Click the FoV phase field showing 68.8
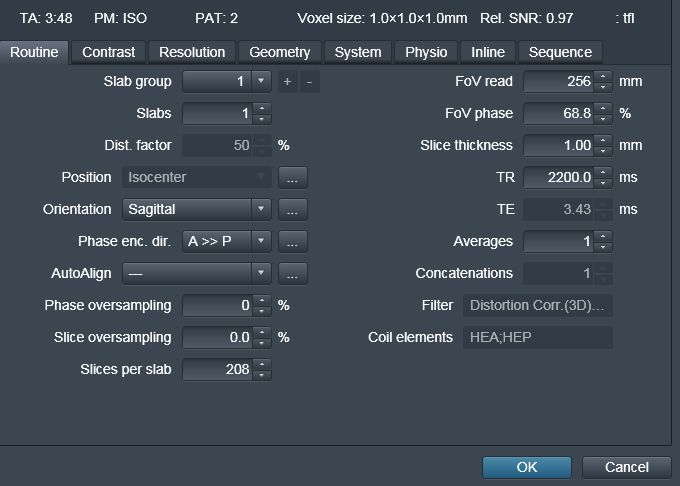Viewport: 680px width, 486px height. pyautogui.click(x=559, y=114)
